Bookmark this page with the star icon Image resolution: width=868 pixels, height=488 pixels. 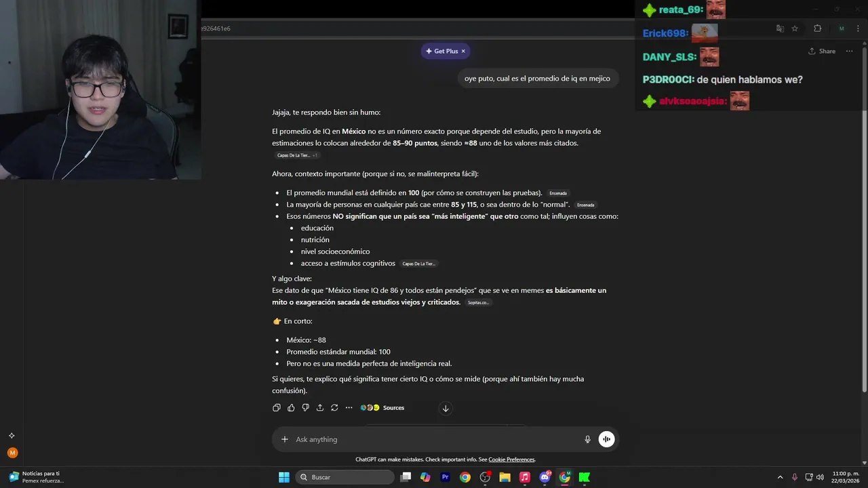click(x=795, y=28)
